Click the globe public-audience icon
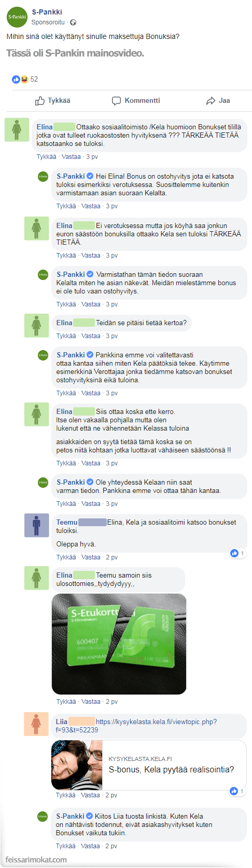252x868 pixels. point(73,22)
